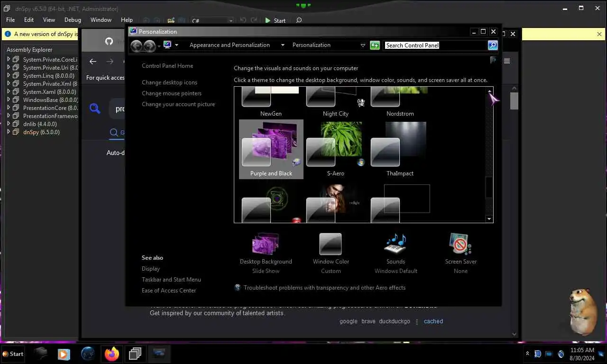Open the dnSpy Edit menu
Viewport: 607px width, 364px height.
[x=29, y=20]
